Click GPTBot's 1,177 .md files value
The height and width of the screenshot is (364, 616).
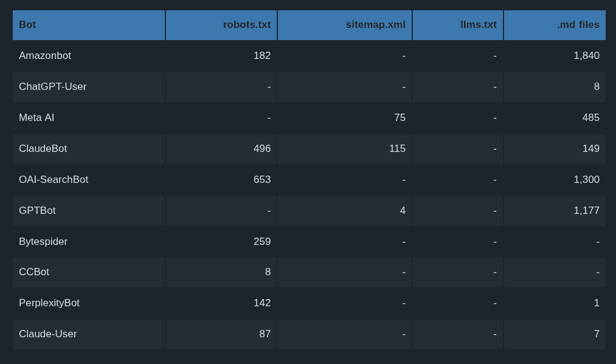(586, 211)
